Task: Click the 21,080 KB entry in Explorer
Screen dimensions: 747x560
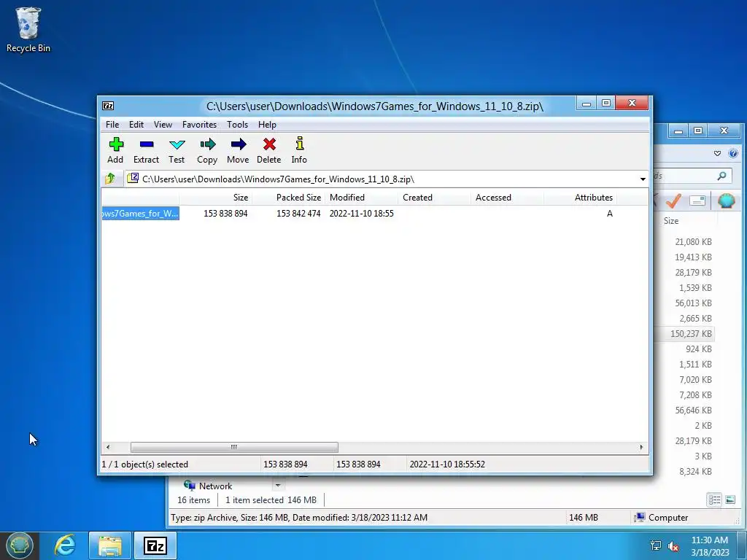Action: coord(693,241)
